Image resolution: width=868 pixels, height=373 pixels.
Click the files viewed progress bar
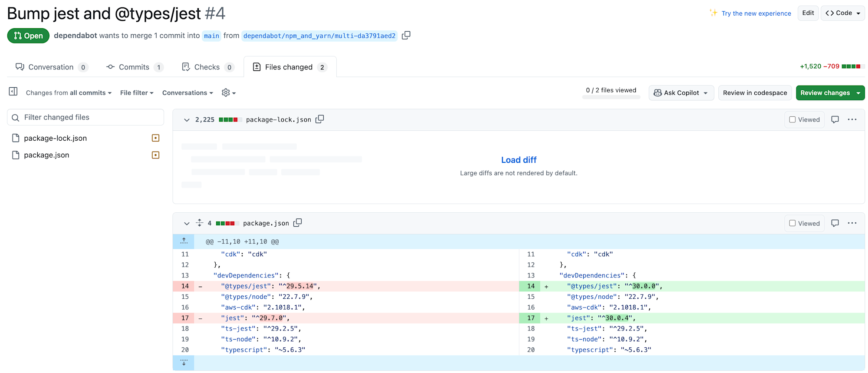click(611, 97)
